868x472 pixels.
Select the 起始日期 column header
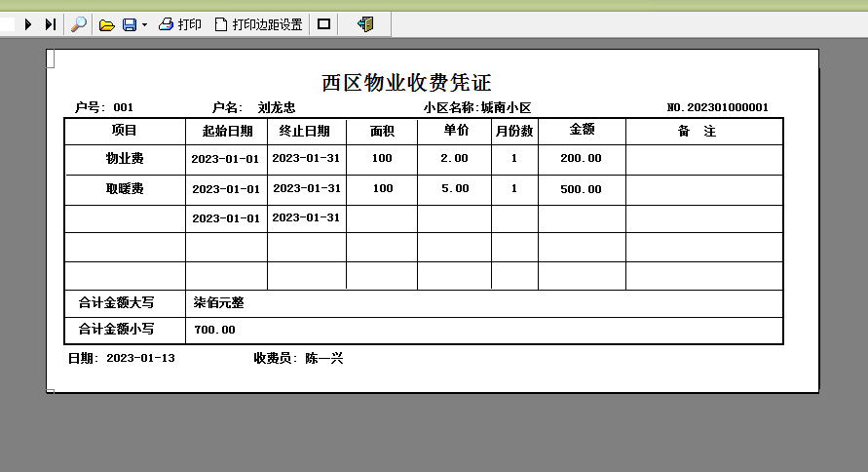228,131
